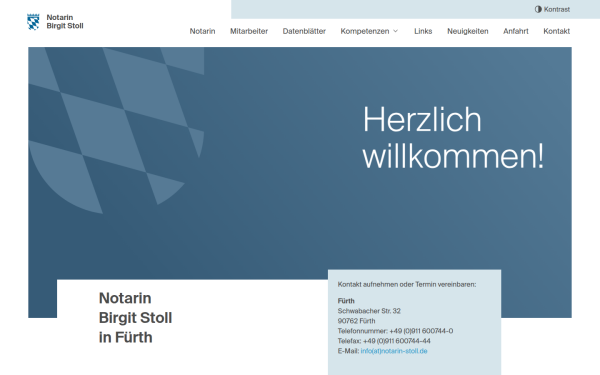Image resolution: width=600 pixels, height=375 pixels.
Task: Open the Notarin menu item
Action: (202, 31)
